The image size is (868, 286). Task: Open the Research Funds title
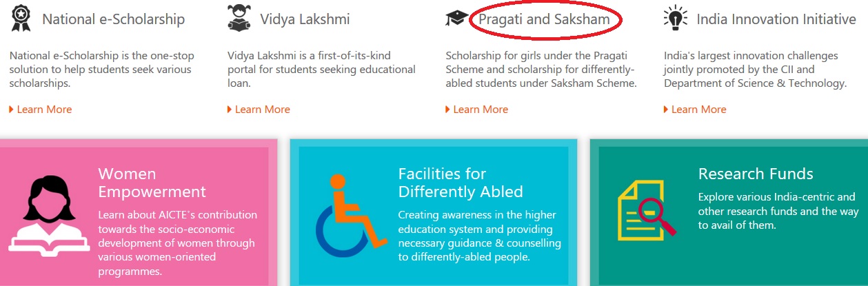pyautogui.click(x=756, y=174)
